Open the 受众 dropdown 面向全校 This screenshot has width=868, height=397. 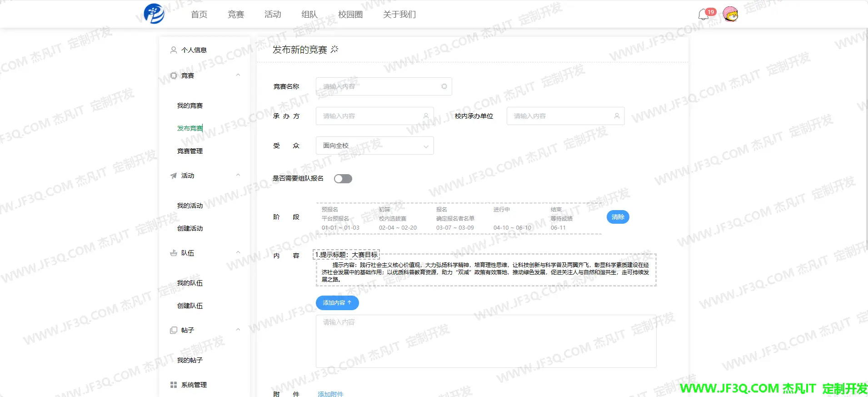coord(374,146)
